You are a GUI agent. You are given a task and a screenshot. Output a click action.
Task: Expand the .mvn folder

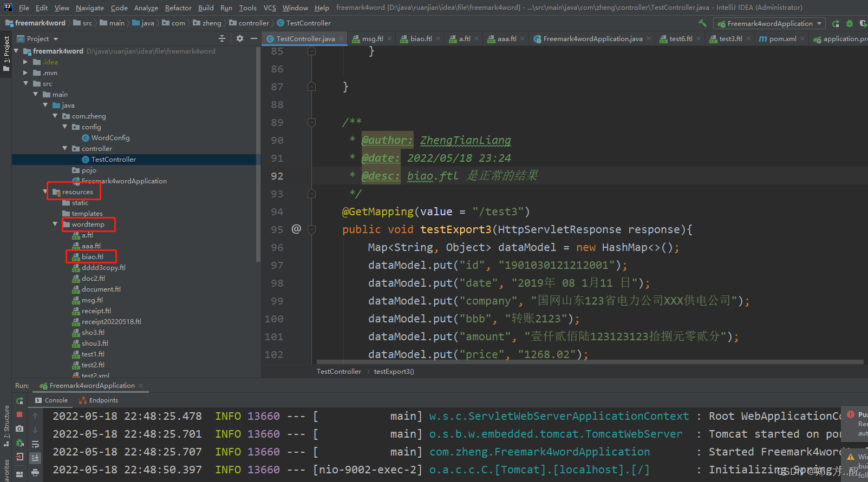(25, 73)
